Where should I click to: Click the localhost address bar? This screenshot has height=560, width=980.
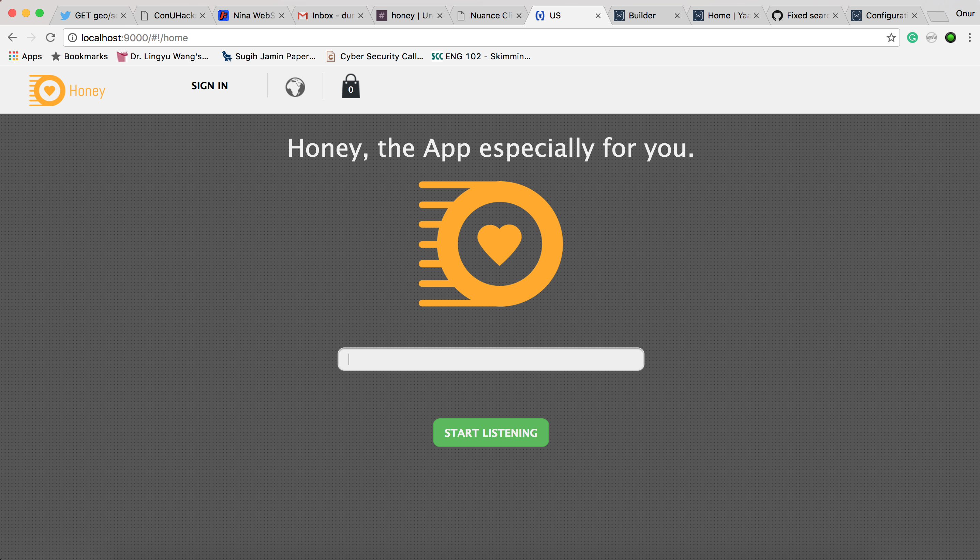[462, 38]
